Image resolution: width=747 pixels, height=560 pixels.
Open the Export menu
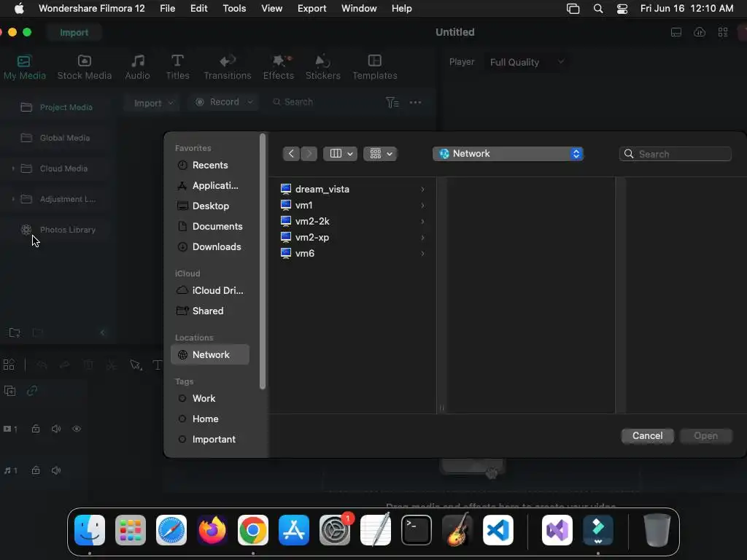coord(311,9)
